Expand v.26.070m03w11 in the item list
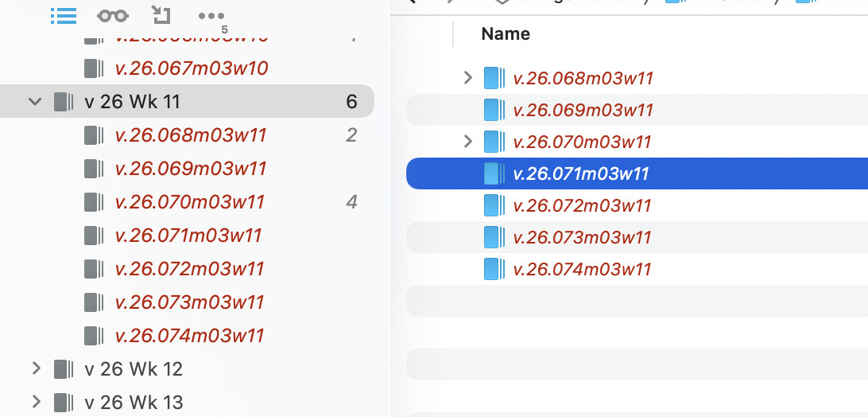The height and width of the screenshot is (417, 868). pos(468,142)
